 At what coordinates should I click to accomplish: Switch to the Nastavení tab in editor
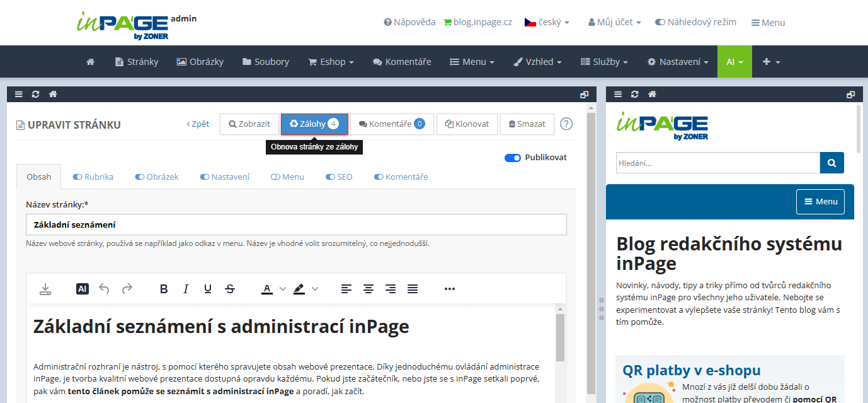(225, 177)
